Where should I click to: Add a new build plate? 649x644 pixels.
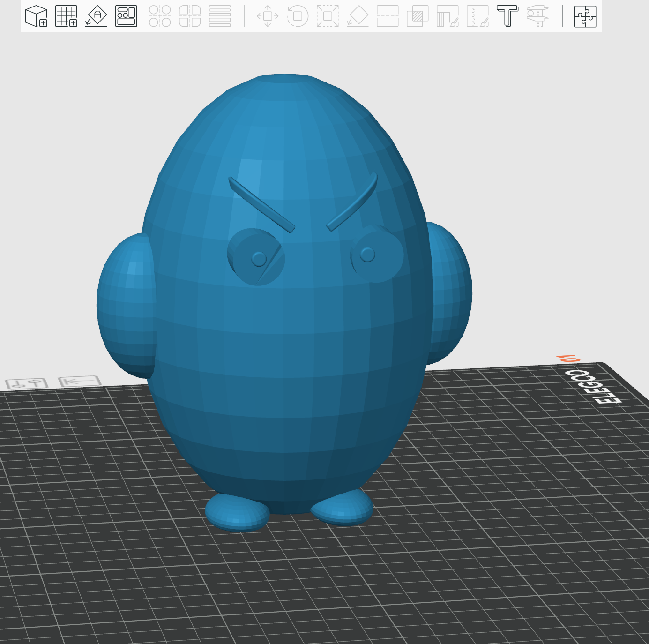click(x=66, y=16)
